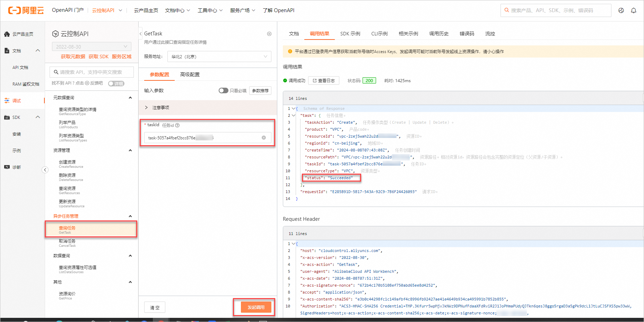The width and height of the screenshot is (644, 322).
Task: Open the 服务地址 region dropdown
Action: (219, 56)
